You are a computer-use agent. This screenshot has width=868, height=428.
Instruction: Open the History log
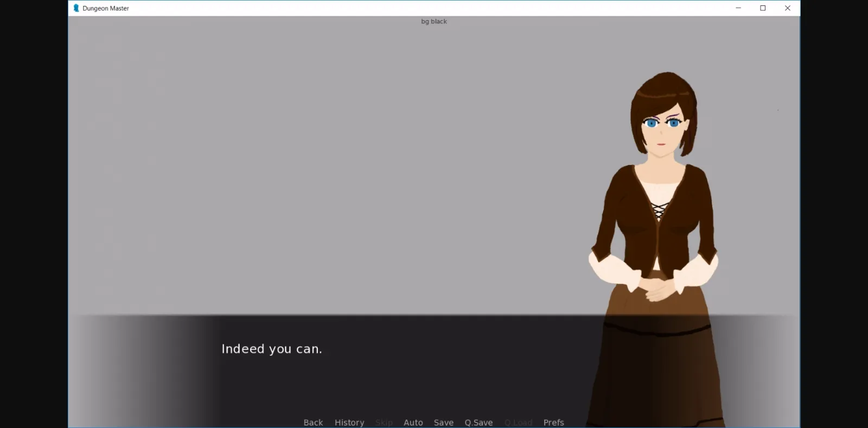point(349,422)
